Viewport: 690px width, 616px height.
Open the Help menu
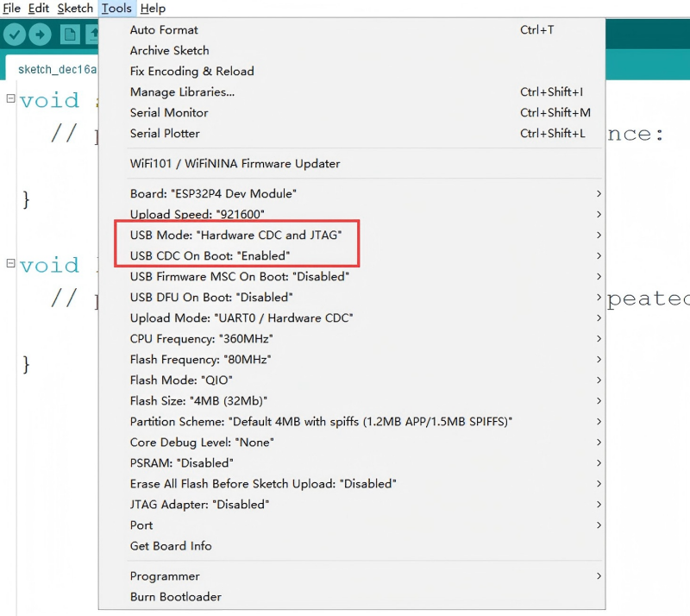click(153, 9)
